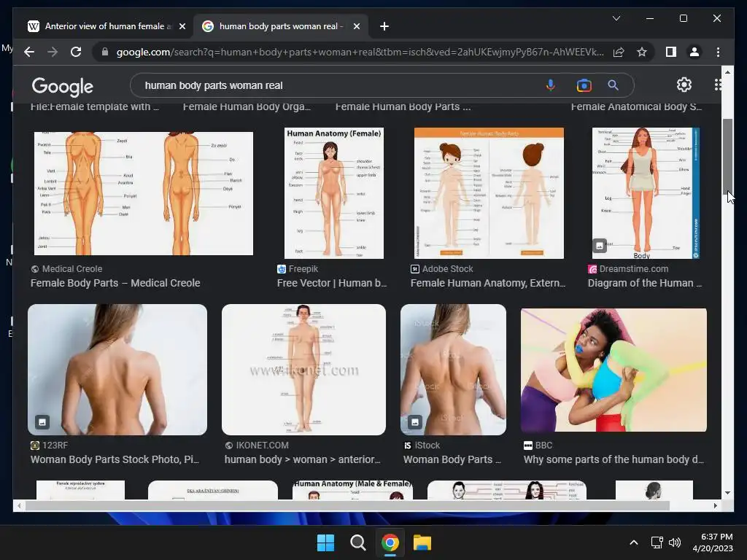Close the human body parts woman real tab
This screenshot has width=747, height=560.
pos(356,26)
